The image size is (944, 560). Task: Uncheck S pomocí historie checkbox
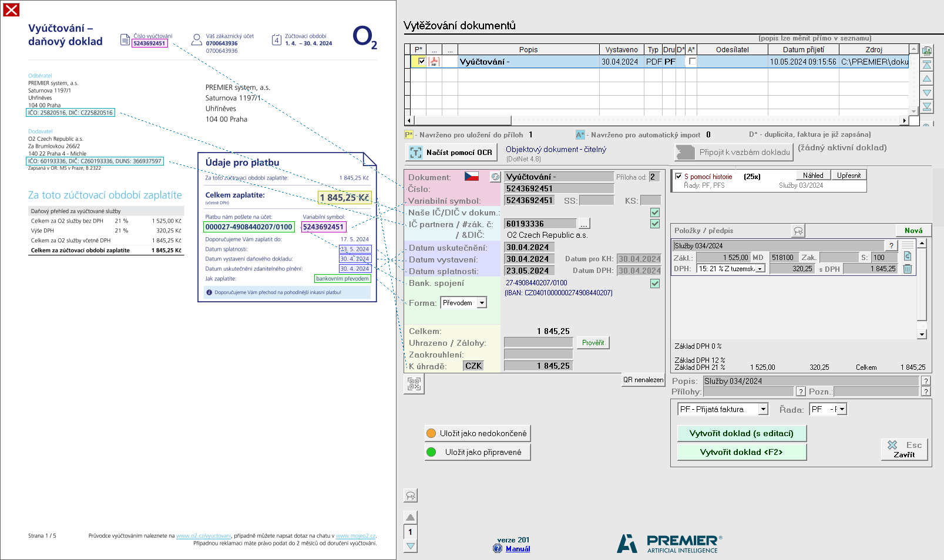point(678,176)
